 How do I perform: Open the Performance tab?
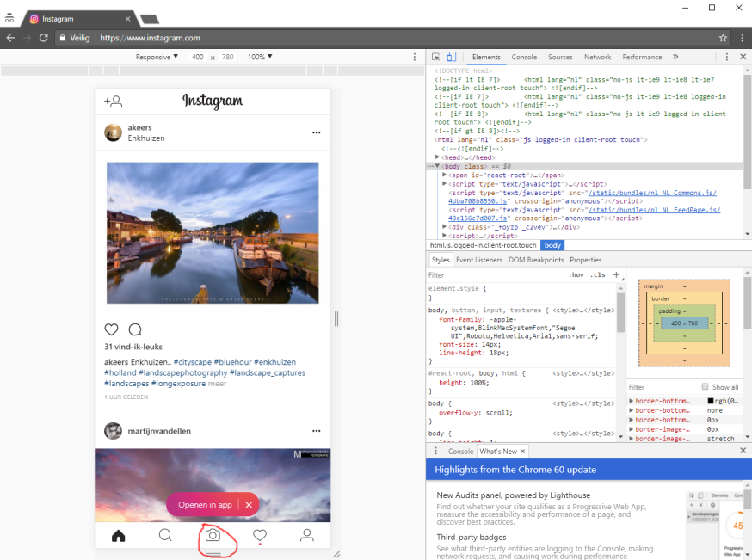click(x=642, y=57)
